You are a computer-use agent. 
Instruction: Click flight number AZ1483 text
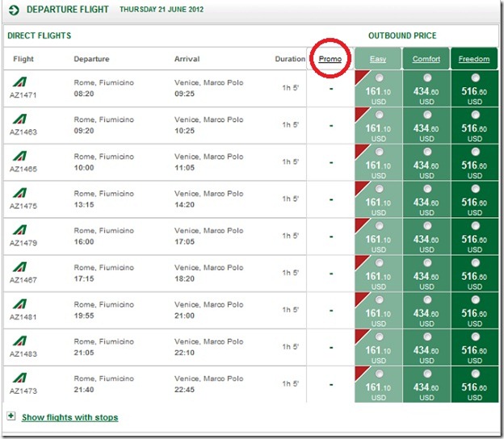tap(23, 354)
